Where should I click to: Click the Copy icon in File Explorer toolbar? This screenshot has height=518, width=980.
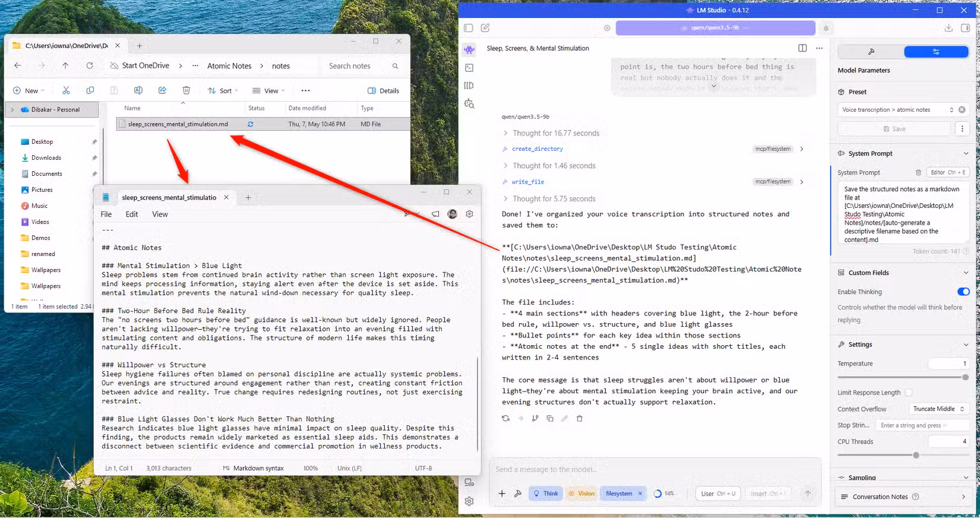point(90,90)
